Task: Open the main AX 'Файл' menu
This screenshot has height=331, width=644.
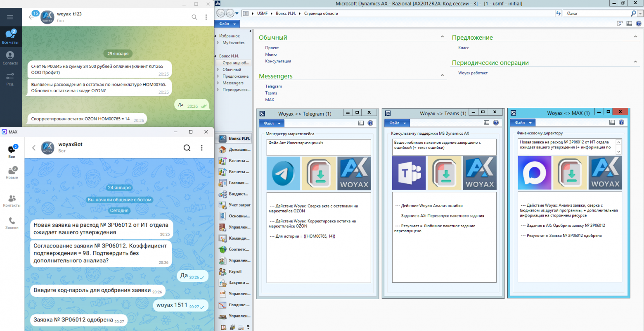Action: [x=227, y=24]
